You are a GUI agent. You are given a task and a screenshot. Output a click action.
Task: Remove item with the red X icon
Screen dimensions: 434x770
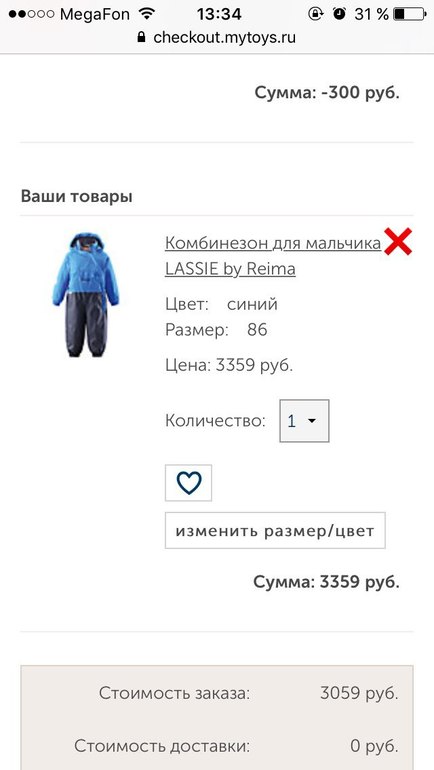[398, 242]
